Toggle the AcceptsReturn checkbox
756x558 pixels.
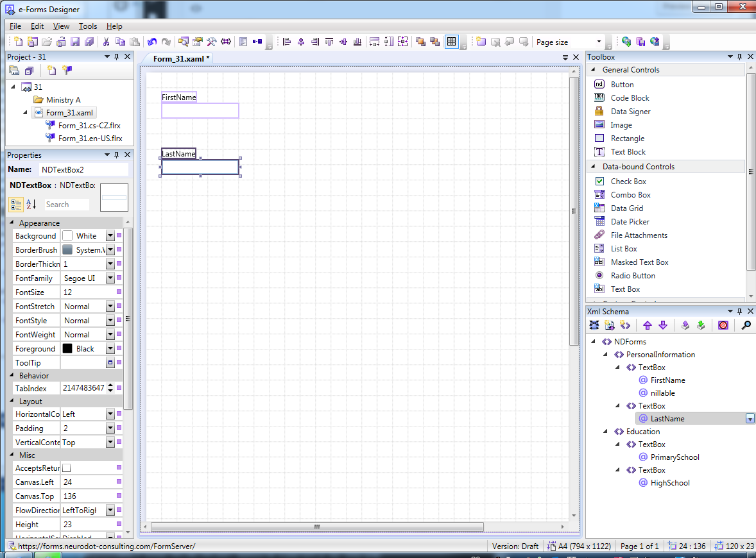(67, 468)
